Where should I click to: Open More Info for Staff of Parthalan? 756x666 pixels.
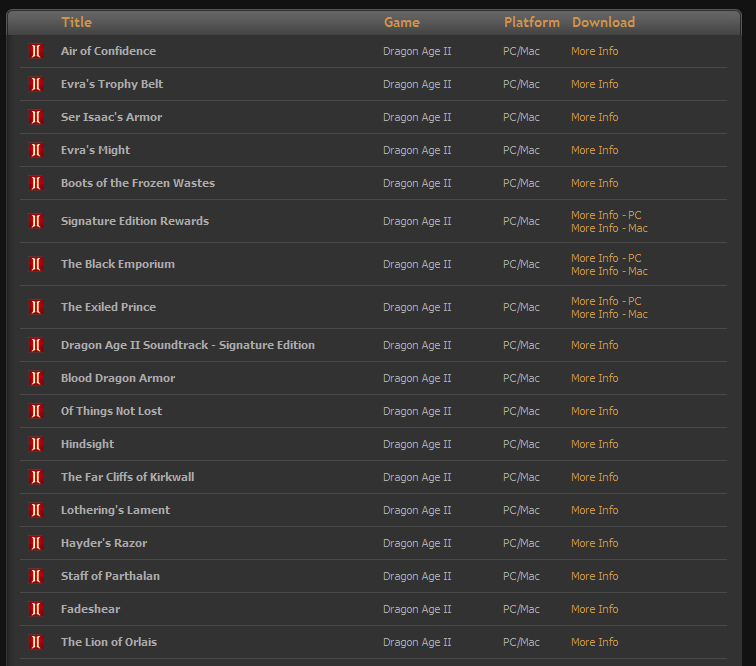[594, 576]
